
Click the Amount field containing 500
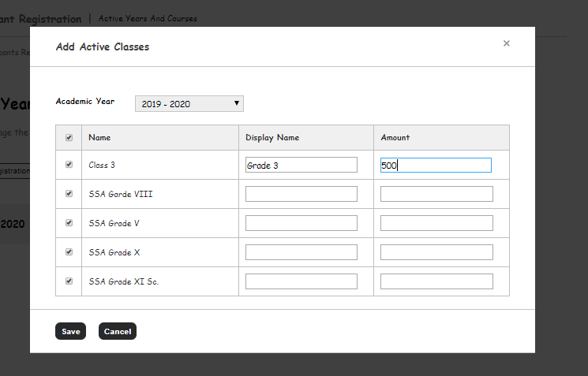click(x=436, y=166)
